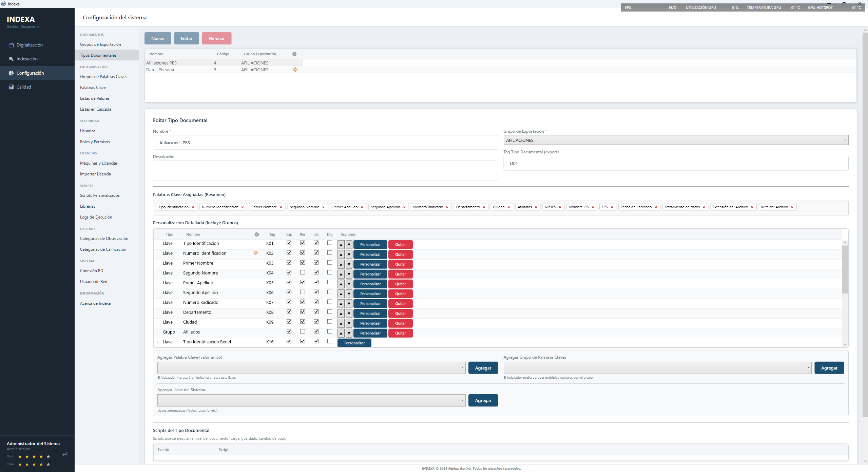Open Digitalización folder icon in sidebar
This screenshot has width=868, height=472.
[11, 45]
